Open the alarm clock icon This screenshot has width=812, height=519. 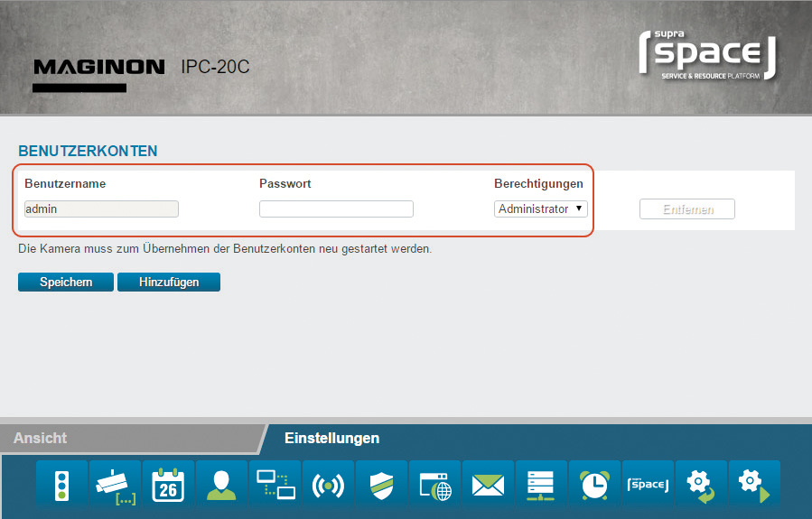pyautogui.click(x=595, y=485)
